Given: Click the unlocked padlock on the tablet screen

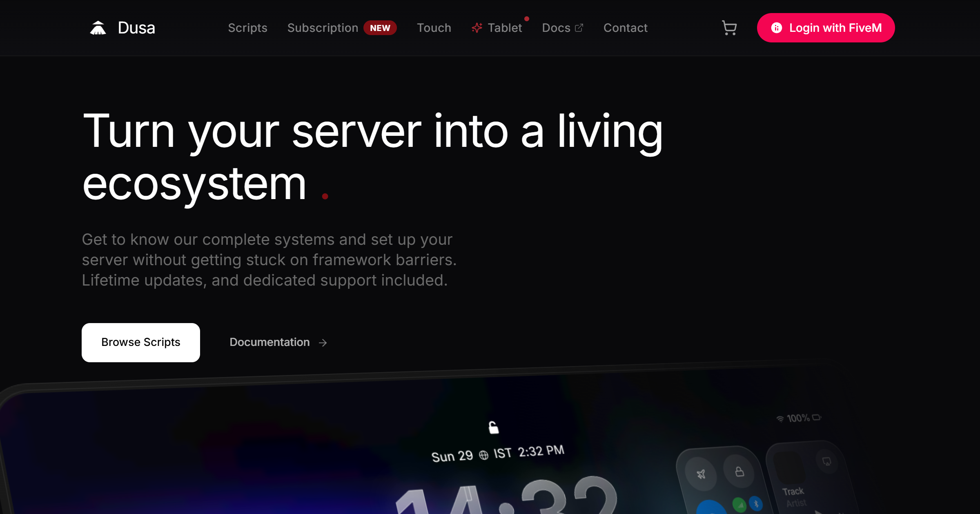Looking at the screenshot, I should 494,428.
